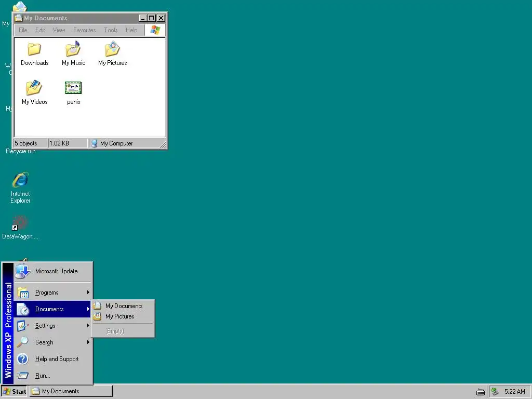Screen dimensions: 532x399
Task: Click the Settings icon in the Start menu
Action: click(x=23, y=326)
